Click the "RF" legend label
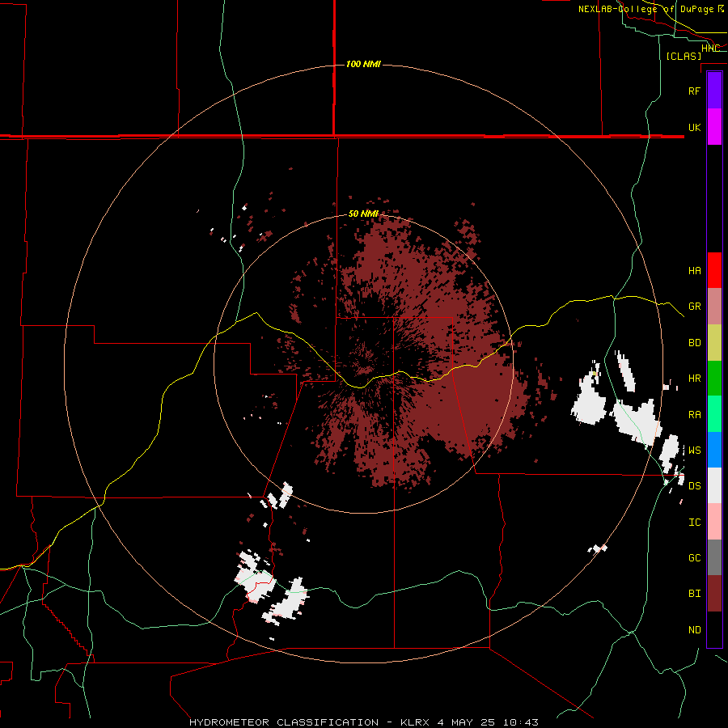 click(x=694, y=91)
